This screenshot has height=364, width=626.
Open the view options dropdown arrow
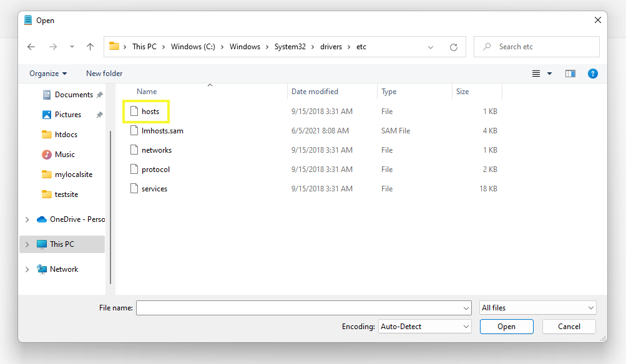[x=549, y=74]
